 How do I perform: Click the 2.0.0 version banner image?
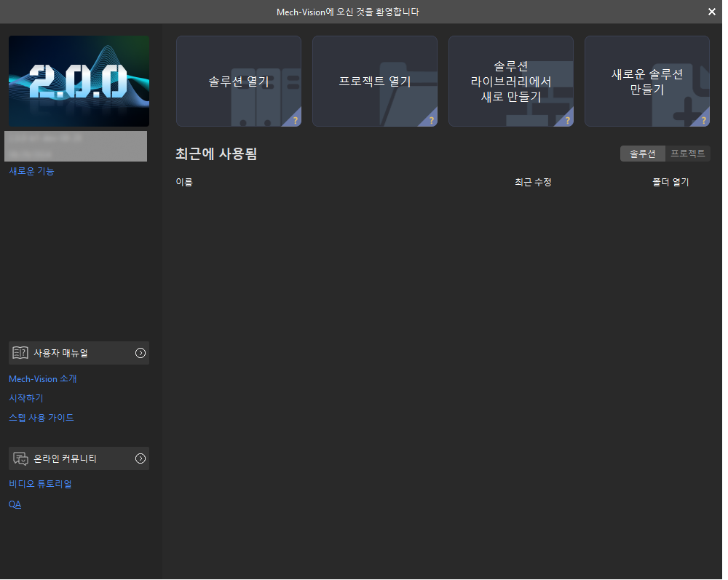[79, 82]
